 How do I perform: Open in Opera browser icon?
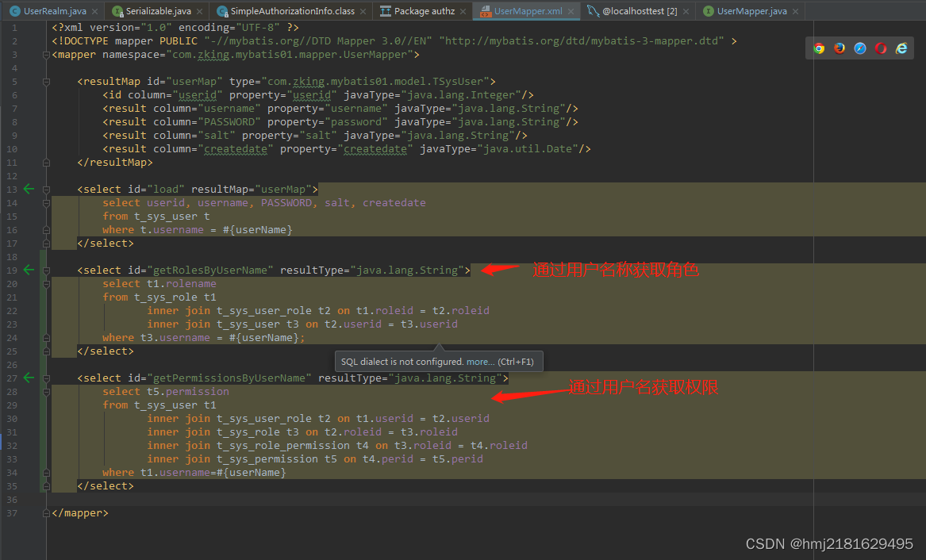pyautogui.click(x=881, y=48)
